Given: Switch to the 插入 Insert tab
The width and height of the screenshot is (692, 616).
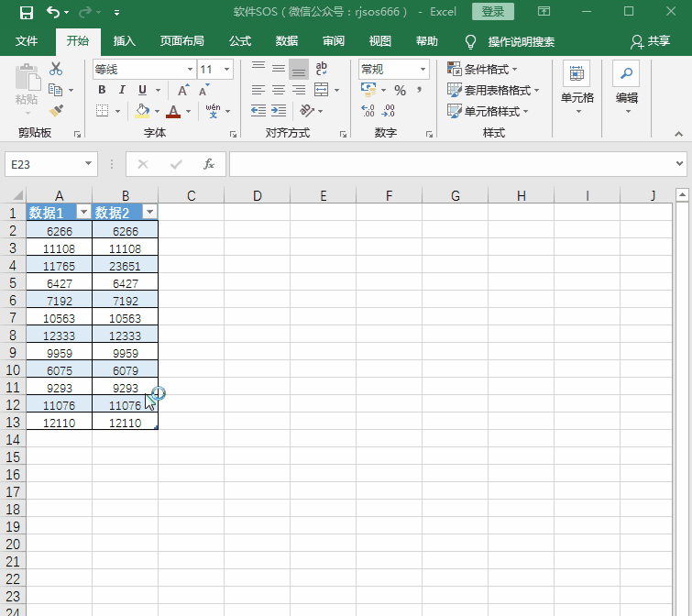Looking at the screenshot, I should pos(124,41).
